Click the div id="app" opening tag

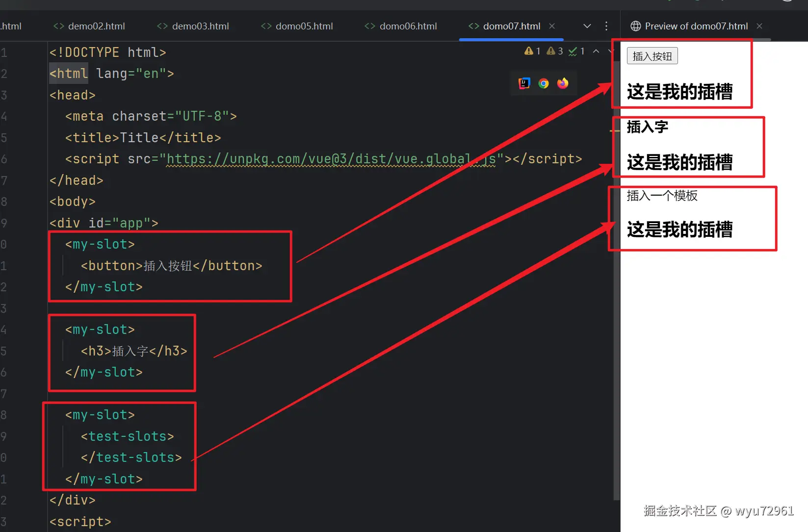click(104, 223)
